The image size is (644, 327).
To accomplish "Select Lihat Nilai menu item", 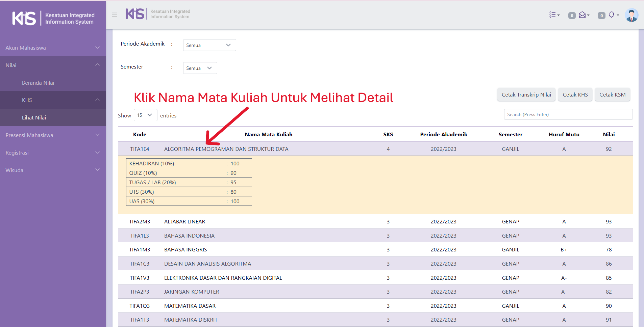I will point(34,117).
